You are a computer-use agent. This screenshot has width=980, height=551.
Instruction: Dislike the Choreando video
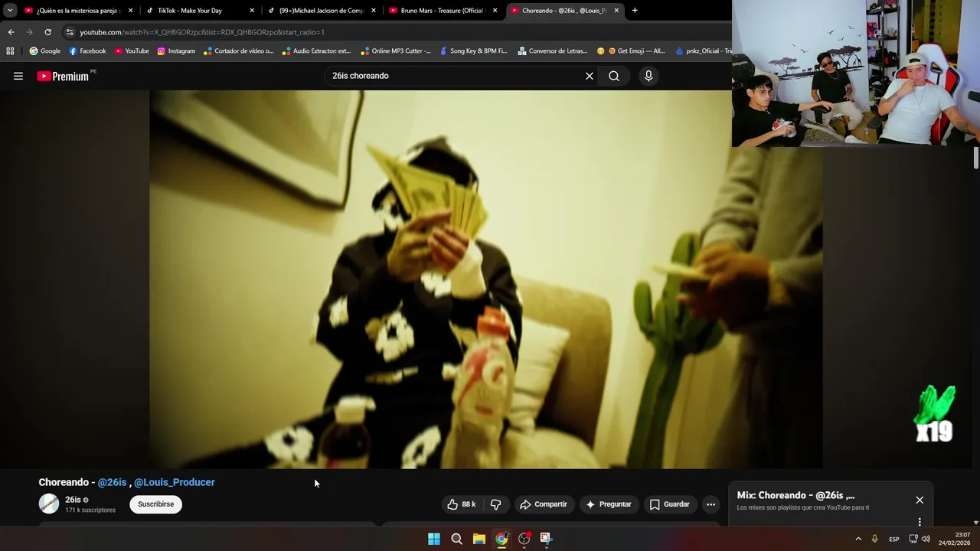(495, 504)
